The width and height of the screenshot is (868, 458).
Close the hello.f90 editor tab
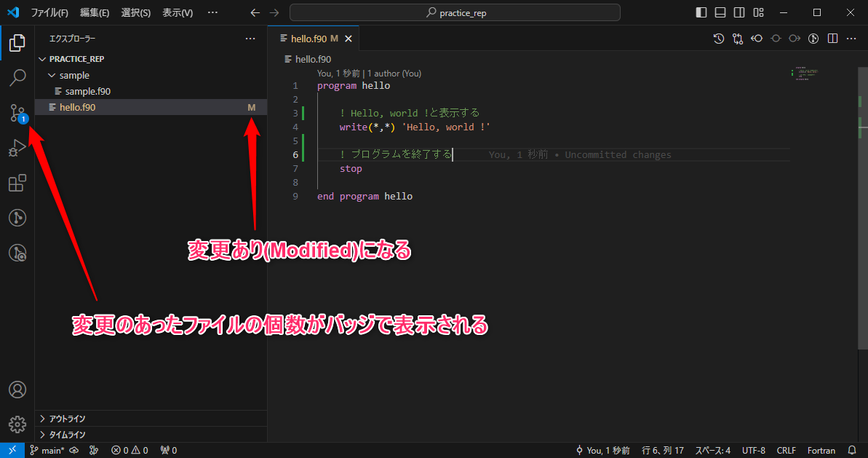(x=349, y=39)
